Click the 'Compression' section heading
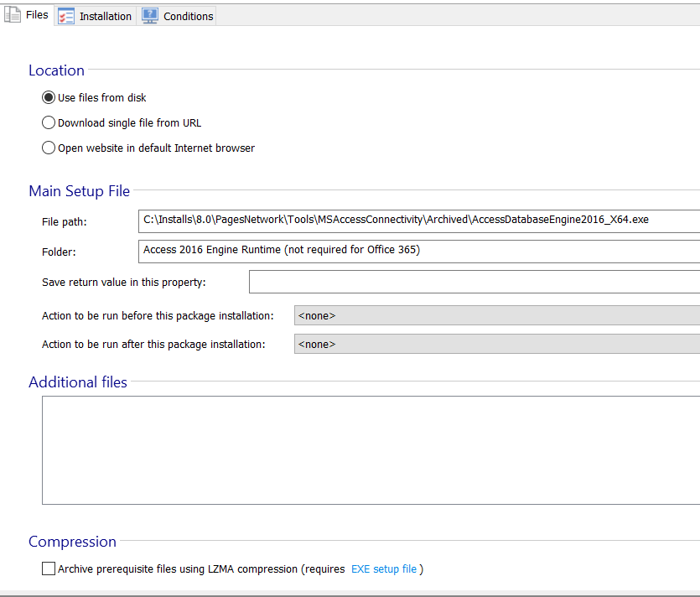This screenshot has width=700, height=597. [72, 542]
